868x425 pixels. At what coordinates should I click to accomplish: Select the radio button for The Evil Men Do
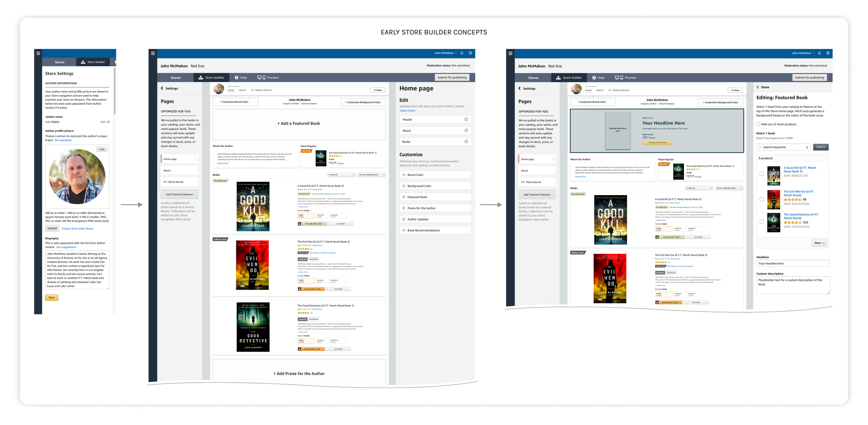click(762, 199)
